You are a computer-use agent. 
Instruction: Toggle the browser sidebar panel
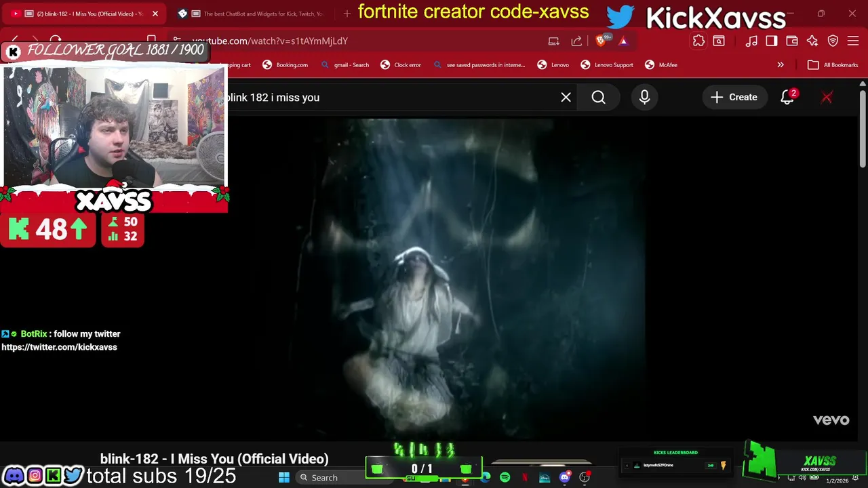pos(772,41)
